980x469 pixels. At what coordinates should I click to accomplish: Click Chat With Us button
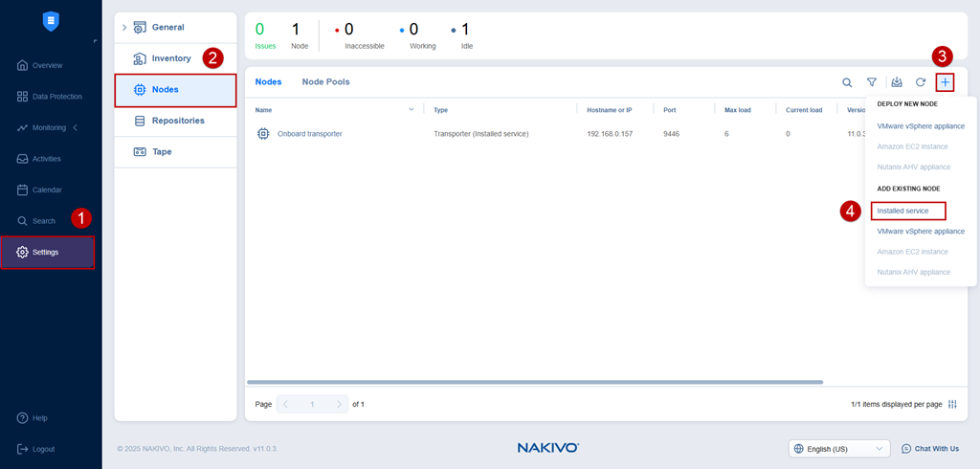tap(930, 448)
